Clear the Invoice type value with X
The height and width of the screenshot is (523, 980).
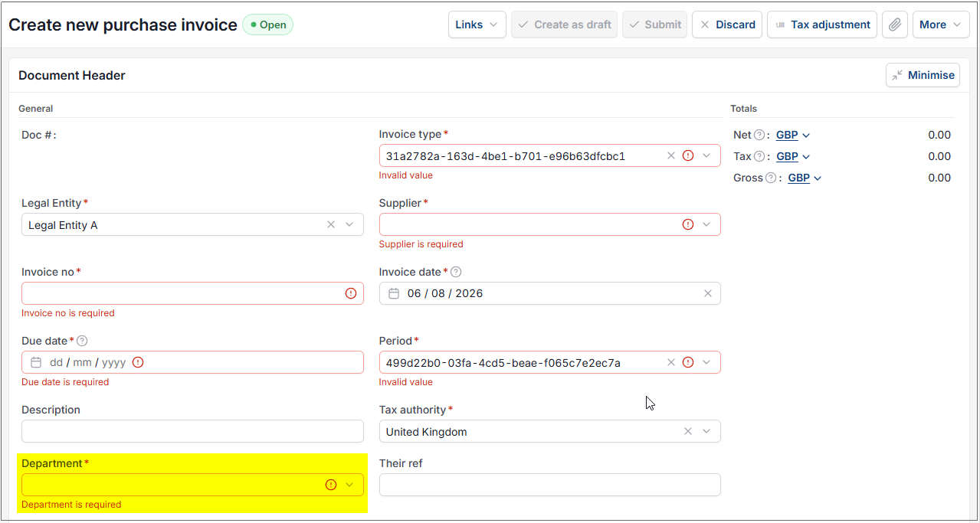point(671,155)
